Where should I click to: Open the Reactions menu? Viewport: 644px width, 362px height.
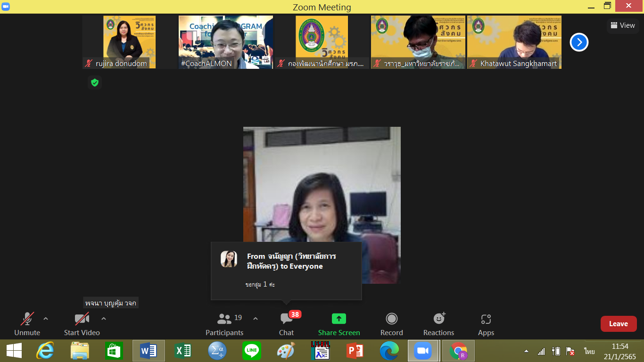click(439, 324)
